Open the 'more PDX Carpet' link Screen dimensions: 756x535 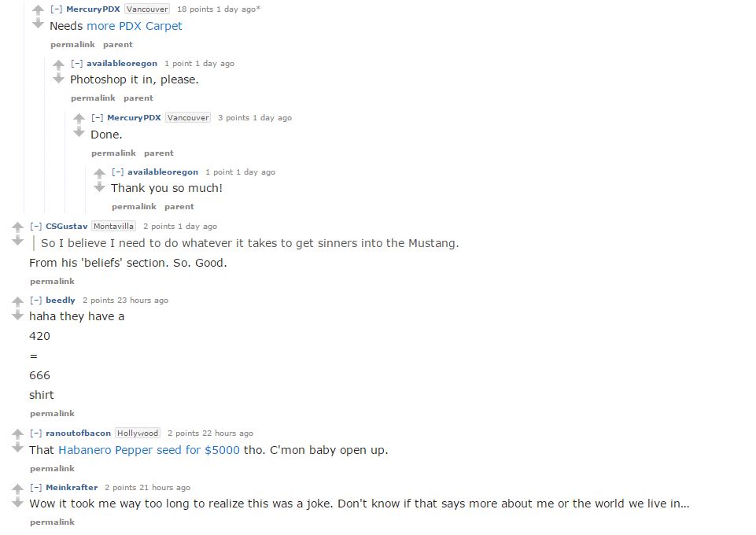(134, 26)
